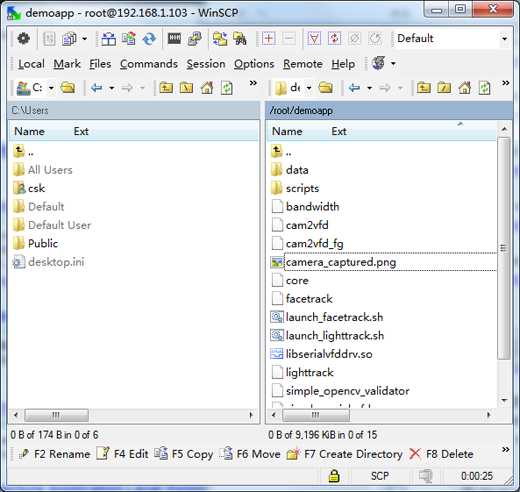Refresh the remote panel listing
This screenshot has height=492, width=520.
485,88
